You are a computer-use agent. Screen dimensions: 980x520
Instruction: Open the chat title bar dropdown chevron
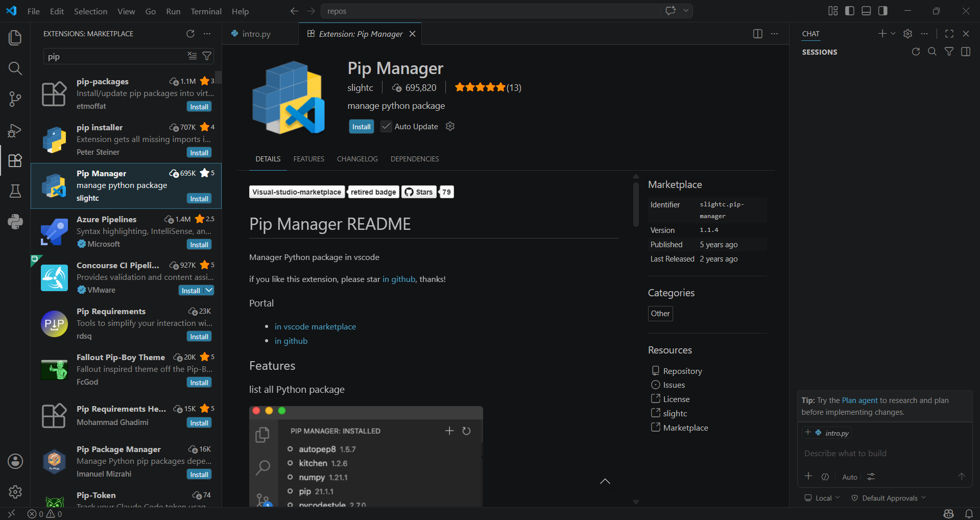(x=686, y=11)
